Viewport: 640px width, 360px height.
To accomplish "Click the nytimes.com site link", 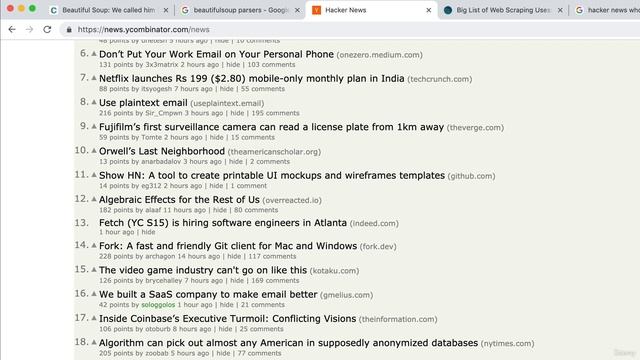I will point(507,344).
